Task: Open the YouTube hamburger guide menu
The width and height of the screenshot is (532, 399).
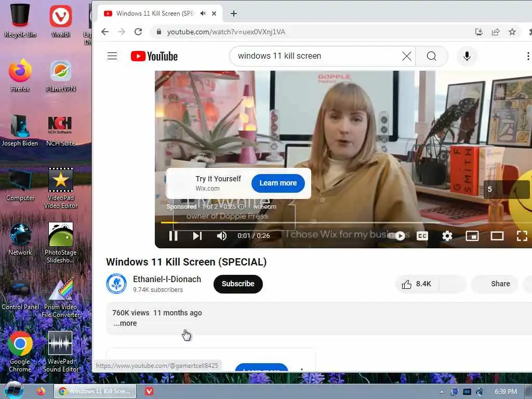Action: click(112, 56)
